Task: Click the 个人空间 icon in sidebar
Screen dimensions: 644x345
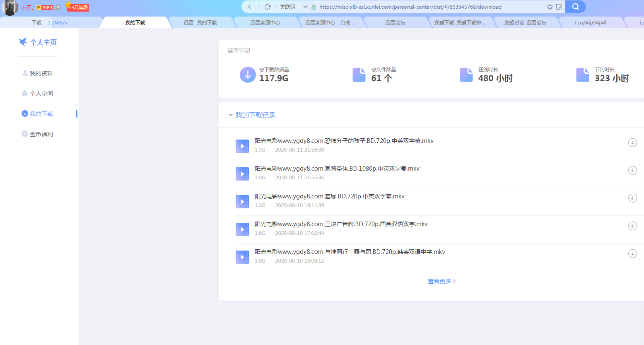Action: click(x=25, y=93)
